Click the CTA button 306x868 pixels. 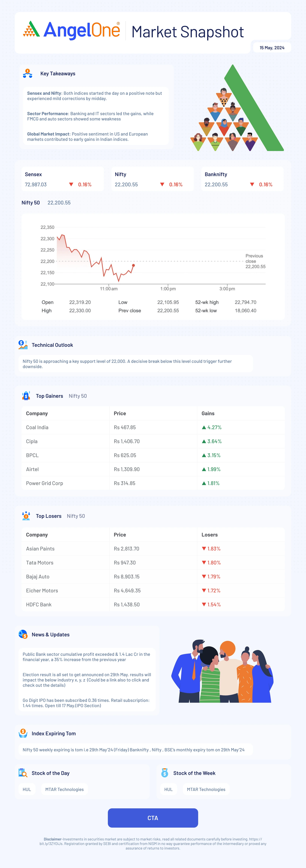(x=153, y=818)
